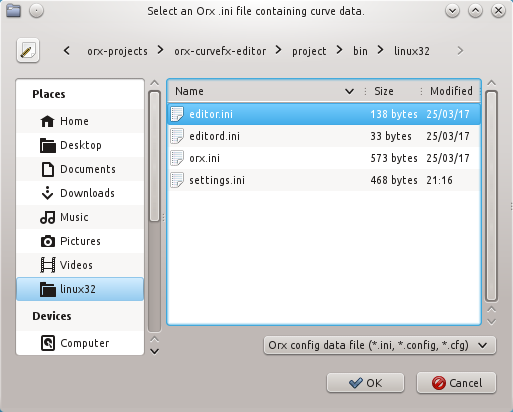
Task: Click the Places panel vertical scrollbar
Action: [x=154, y=212]
